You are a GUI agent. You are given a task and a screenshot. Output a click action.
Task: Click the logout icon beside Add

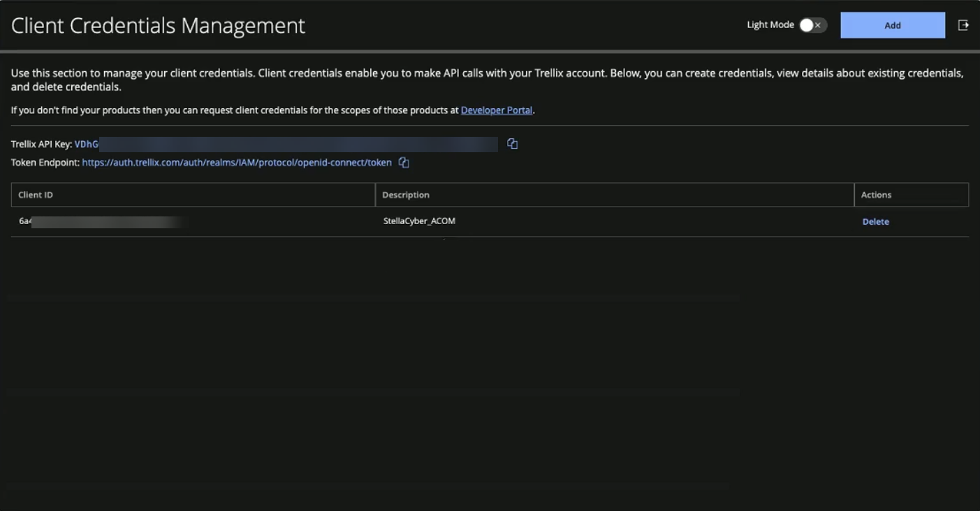click(963, 25)
